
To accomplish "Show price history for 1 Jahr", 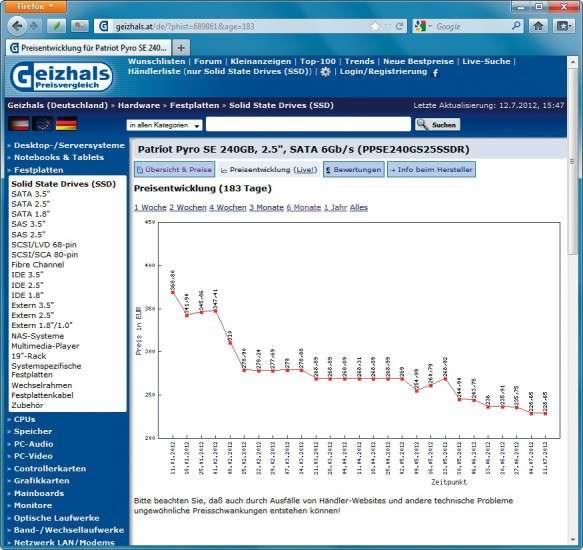I will 335,208.
